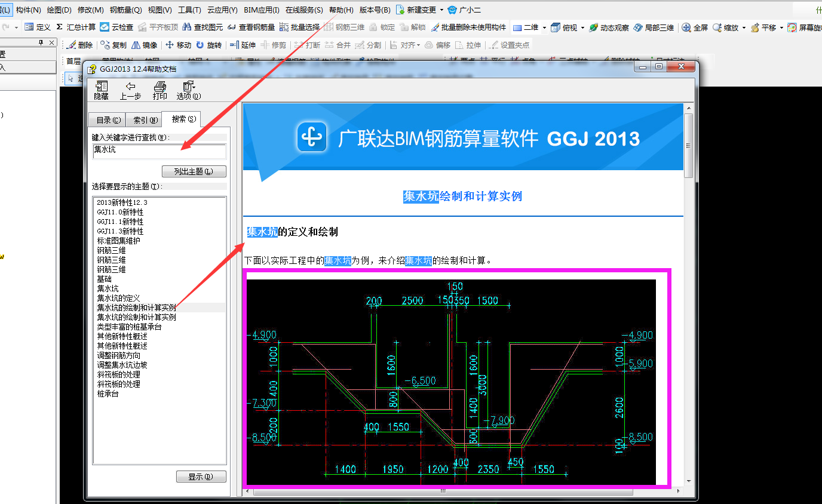Open 查找图元 find element tool

point(203,27)
